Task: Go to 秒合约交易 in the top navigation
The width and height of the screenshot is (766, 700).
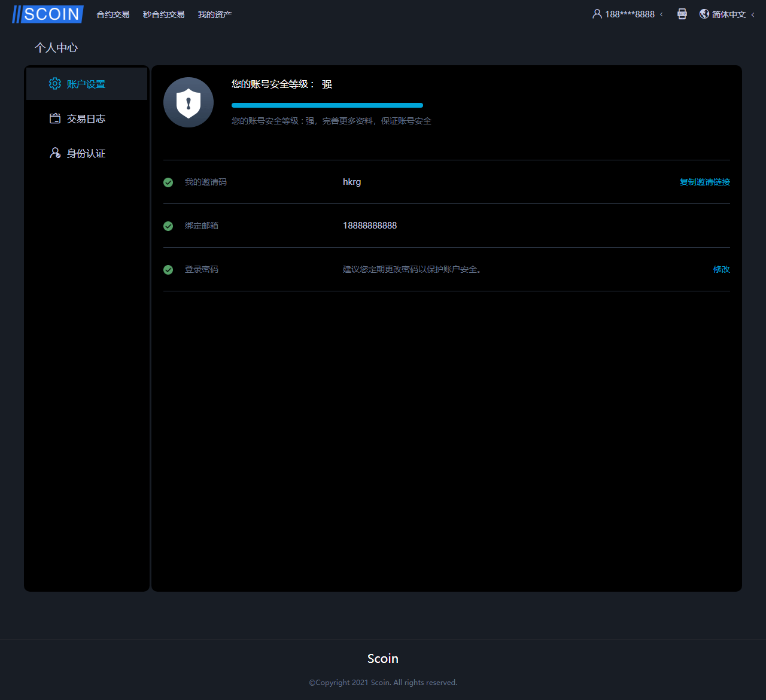Action: pos(163,14)
